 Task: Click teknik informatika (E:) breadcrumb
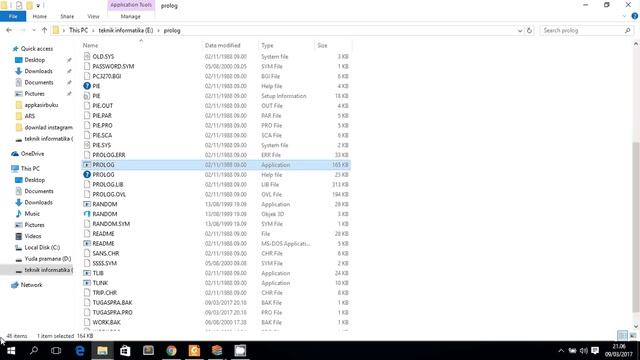click(126, 30)
